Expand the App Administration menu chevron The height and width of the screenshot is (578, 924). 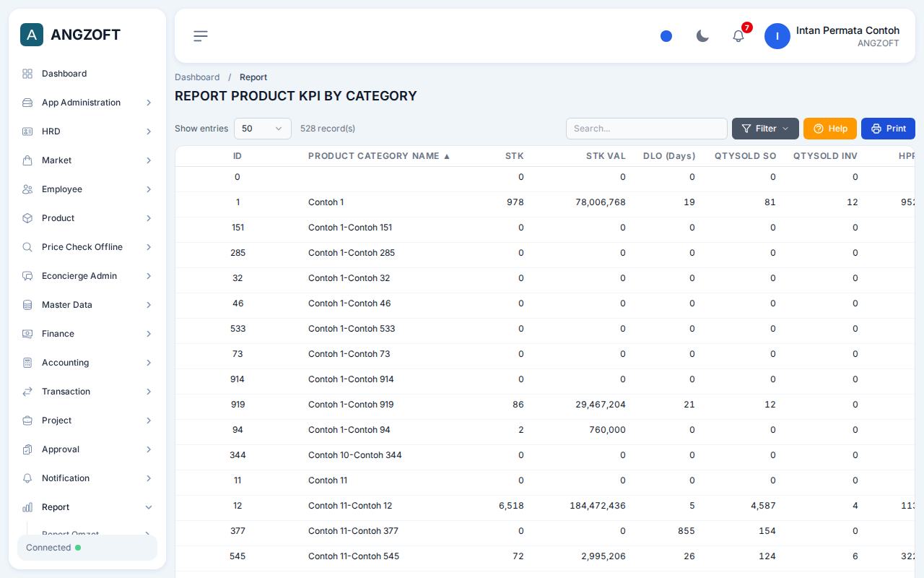click(149, 103)
